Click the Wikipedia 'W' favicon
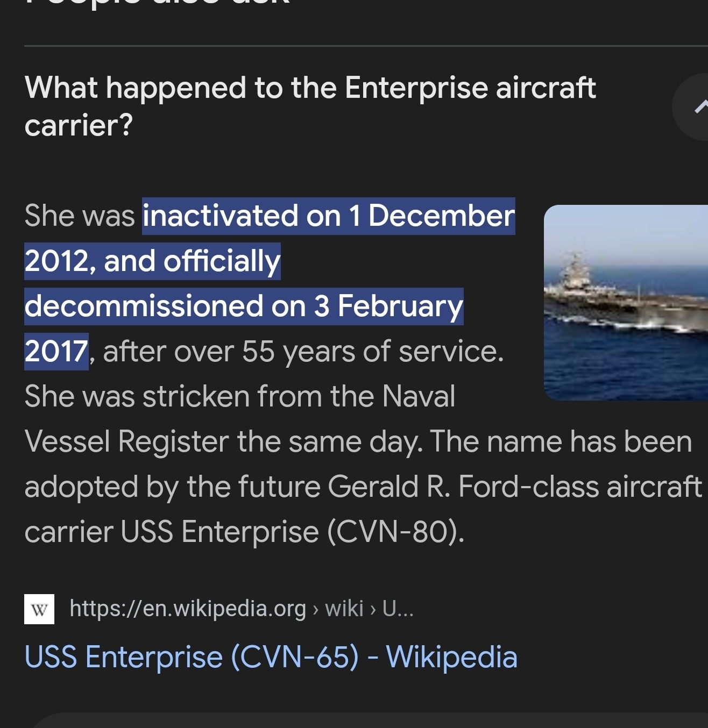Screen dimensions: 708x728 coord(39,609)
